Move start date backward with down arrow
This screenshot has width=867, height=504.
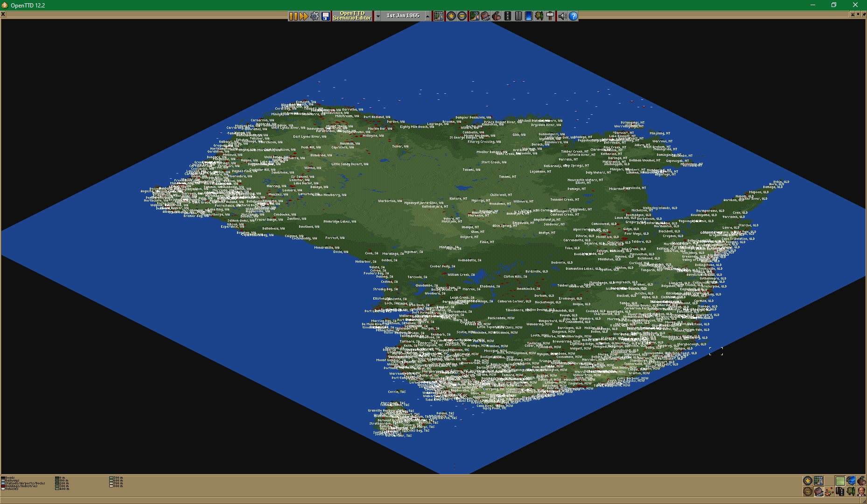(378, 16)
